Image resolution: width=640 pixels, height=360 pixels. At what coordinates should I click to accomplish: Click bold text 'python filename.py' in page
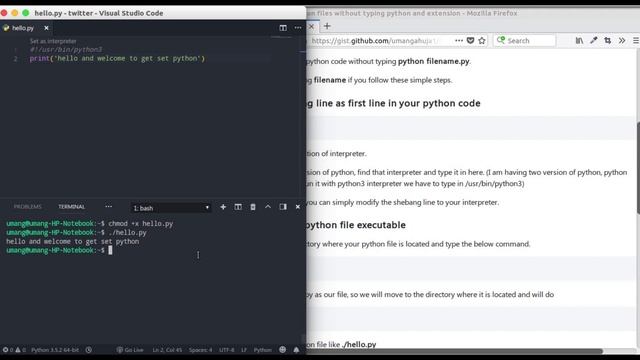click(433, 61)
